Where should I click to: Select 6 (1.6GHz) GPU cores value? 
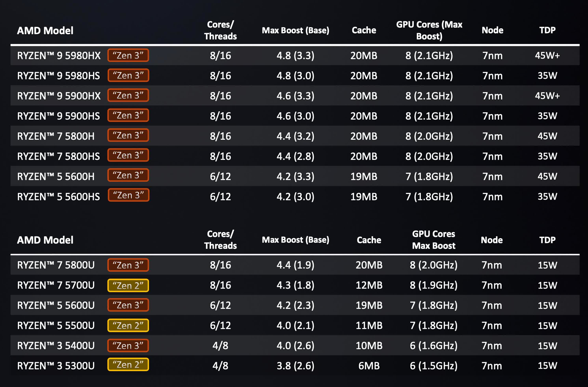[x=434, y=346]
